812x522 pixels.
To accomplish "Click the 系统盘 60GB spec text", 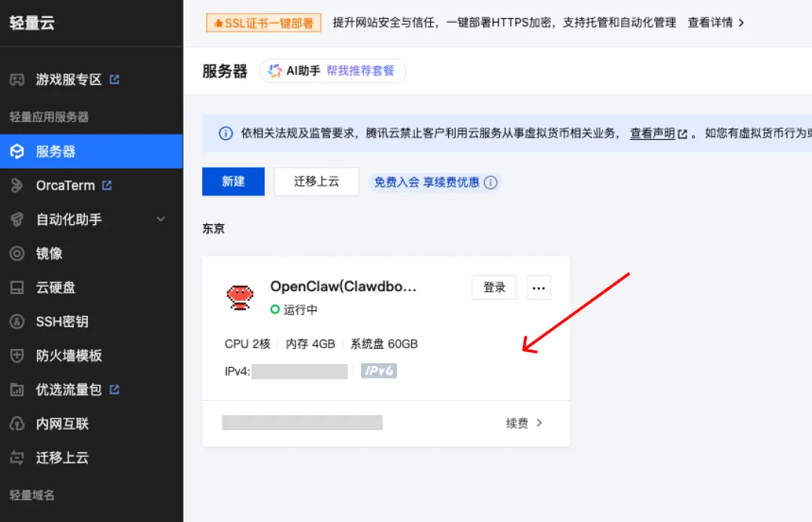I will pos(384,344).
